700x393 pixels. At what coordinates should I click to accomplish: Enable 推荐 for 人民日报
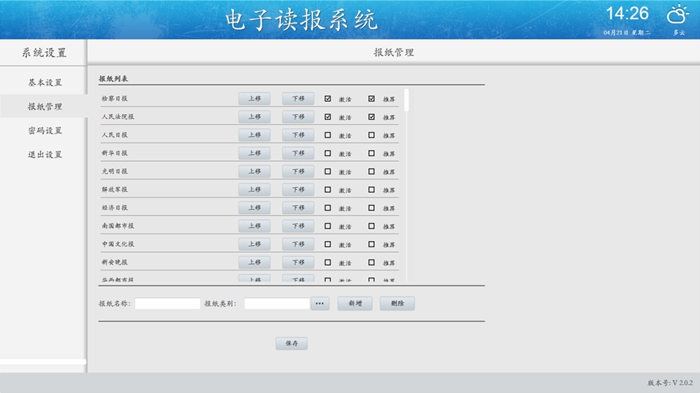click(371, 135)
